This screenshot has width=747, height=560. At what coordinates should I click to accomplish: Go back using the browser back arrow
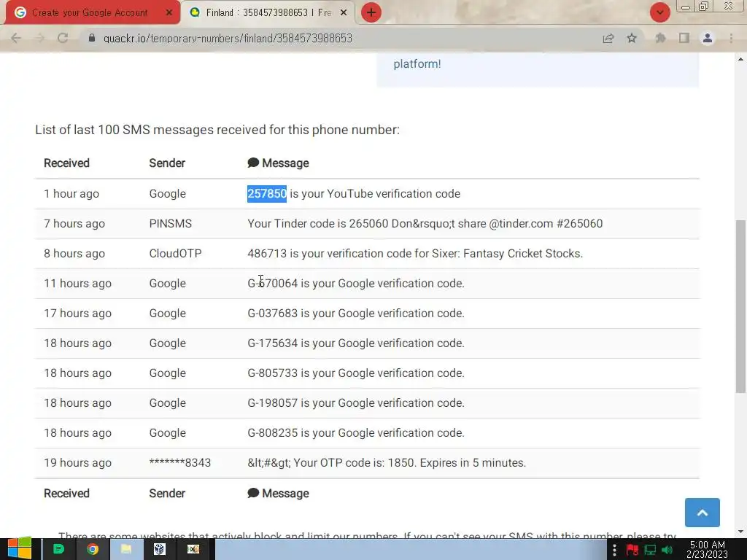pos(16,38)
